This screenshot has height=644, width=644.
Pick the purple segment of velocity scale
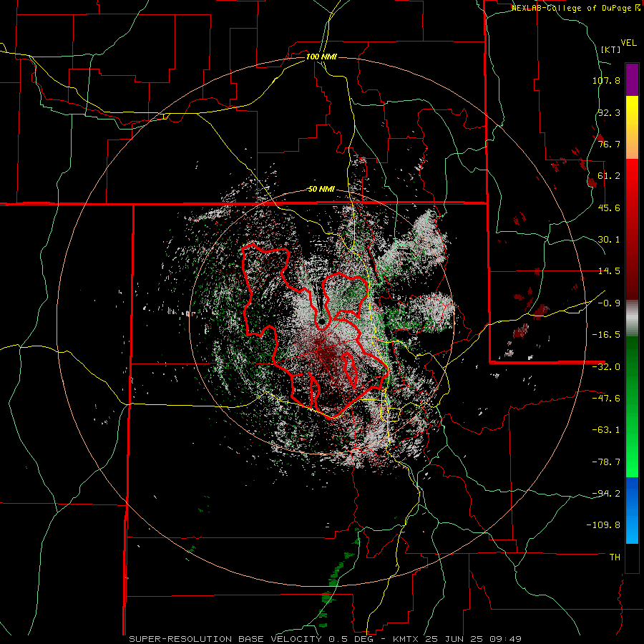(x=632, y=79)
